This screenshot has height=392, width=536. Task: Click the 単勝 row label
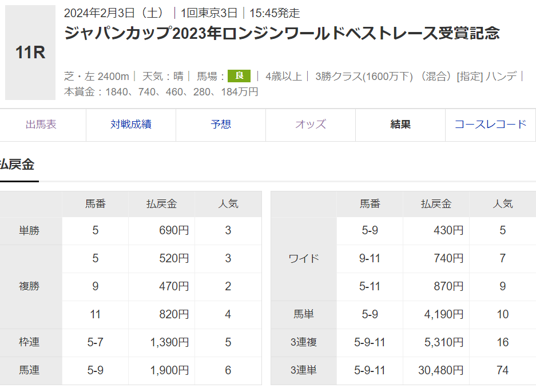pos(29,231)
